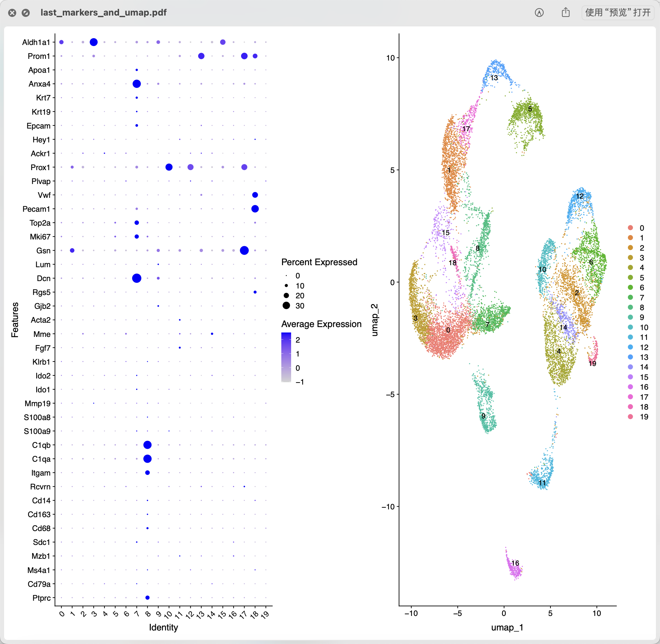Click the cluster 0 color legend swatch
660x644 pixels.
tap(630, 228)
